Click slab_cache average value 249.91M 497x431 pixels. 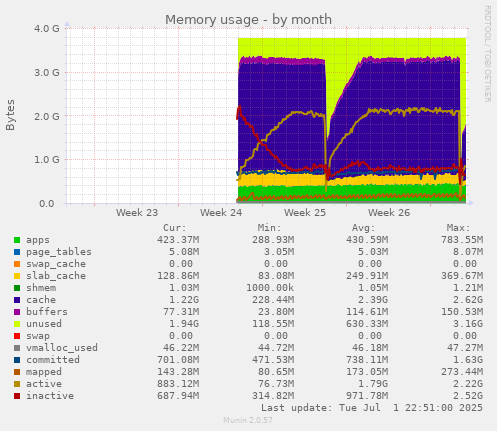367,276
